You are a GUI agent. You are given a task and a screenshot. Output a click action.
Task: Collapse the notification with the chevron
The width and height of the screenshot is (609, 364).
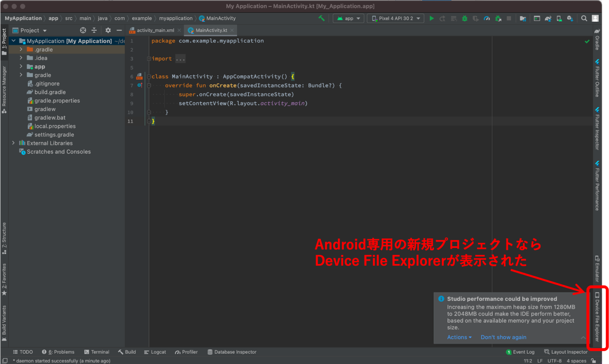[x=583, y=337]
